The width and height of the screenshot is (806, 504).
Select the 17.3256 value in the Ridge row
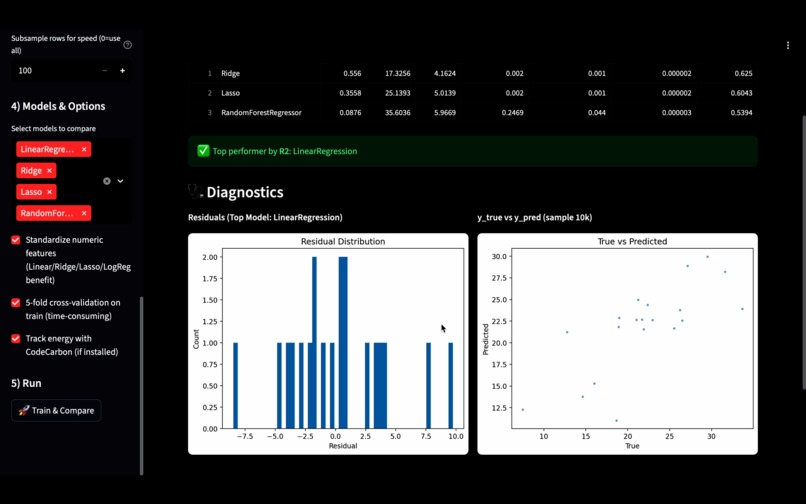click(398, 74)
